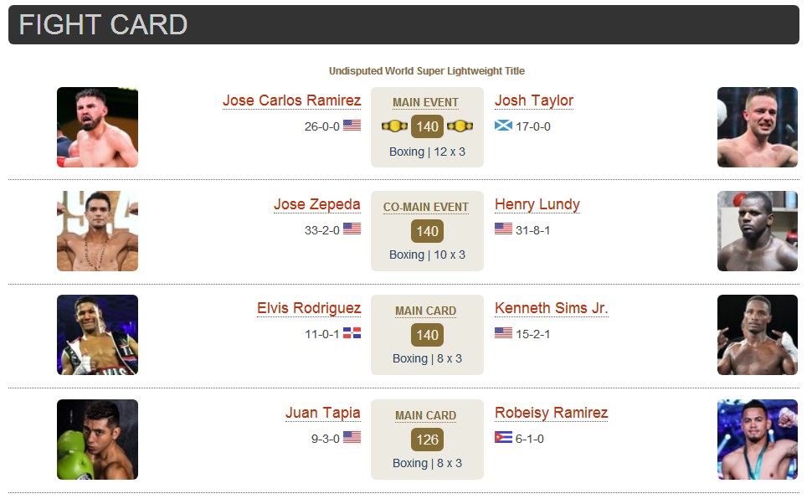Click the US flag next to 26-0-0 record
Image resolution: width=812 pixels, height=504 pixels.
pyautogui.click(x=352, y=126)
